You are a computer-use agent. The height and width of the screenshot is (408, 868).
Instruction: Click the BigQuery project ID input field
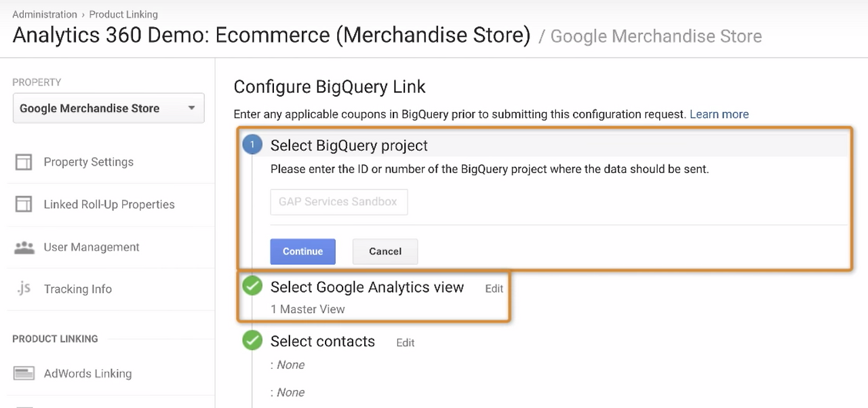coord(339,202)
